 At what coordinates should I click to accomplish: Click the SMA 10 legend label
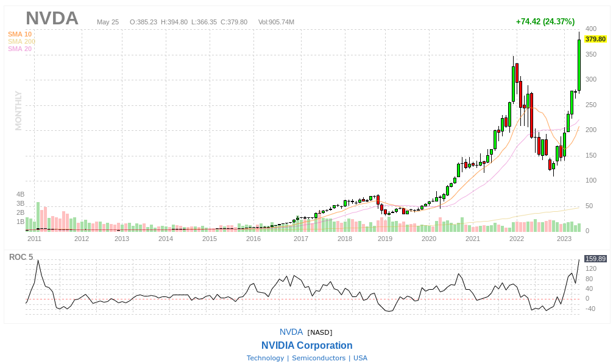pos(19,34)
